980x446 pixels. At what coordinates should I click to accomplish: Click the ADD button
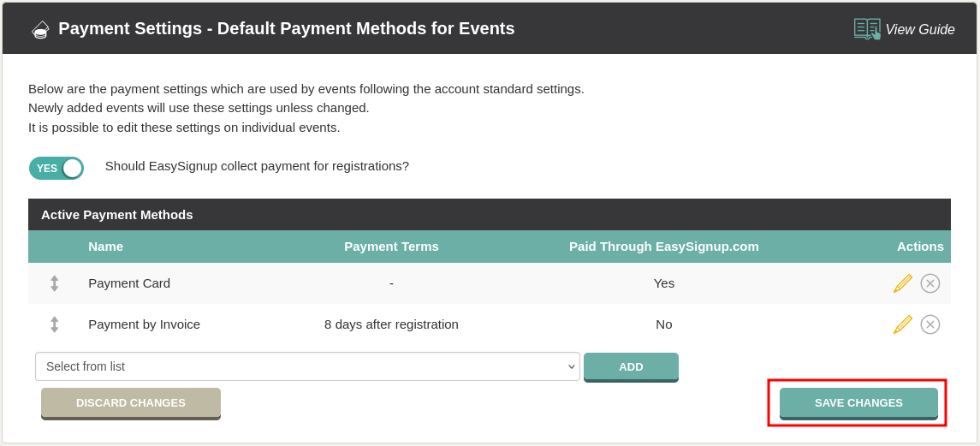(x=631, y=367)
